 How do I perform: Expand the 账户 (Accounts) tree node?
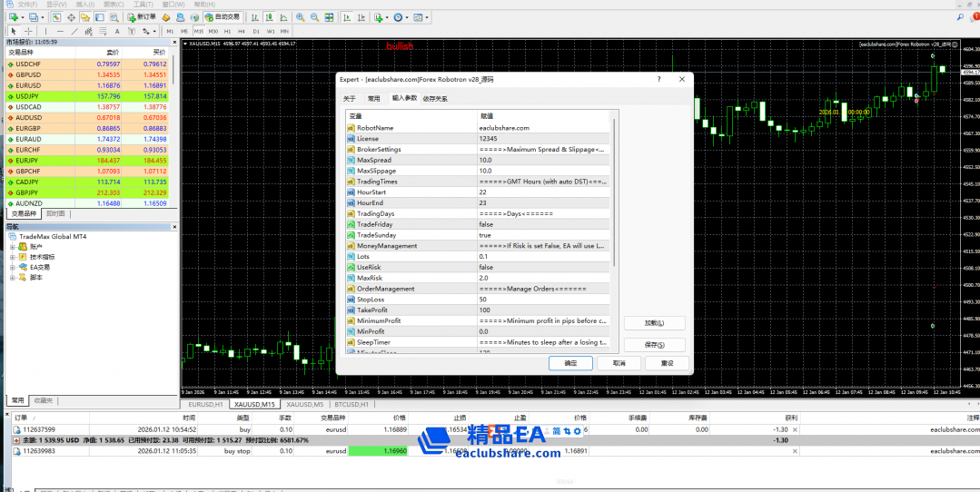pos(14,247)
